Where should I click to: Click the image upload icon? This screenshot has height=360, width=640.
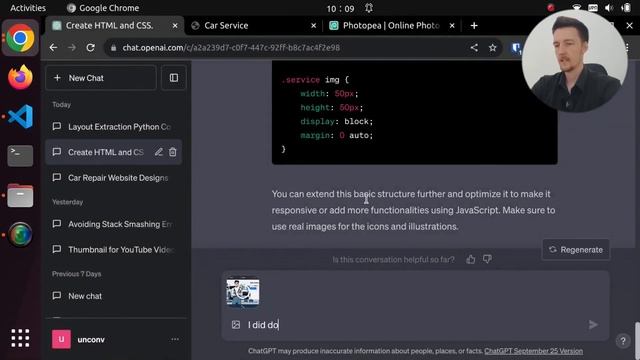pyautogui.click(x=236, y=324)
